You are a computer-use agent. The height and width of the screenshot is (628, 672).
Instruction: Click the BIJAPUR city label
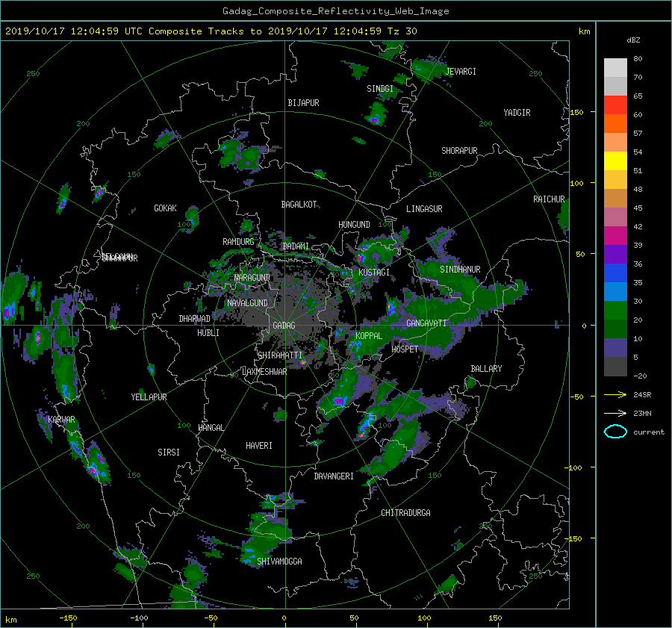click(303, 103)
